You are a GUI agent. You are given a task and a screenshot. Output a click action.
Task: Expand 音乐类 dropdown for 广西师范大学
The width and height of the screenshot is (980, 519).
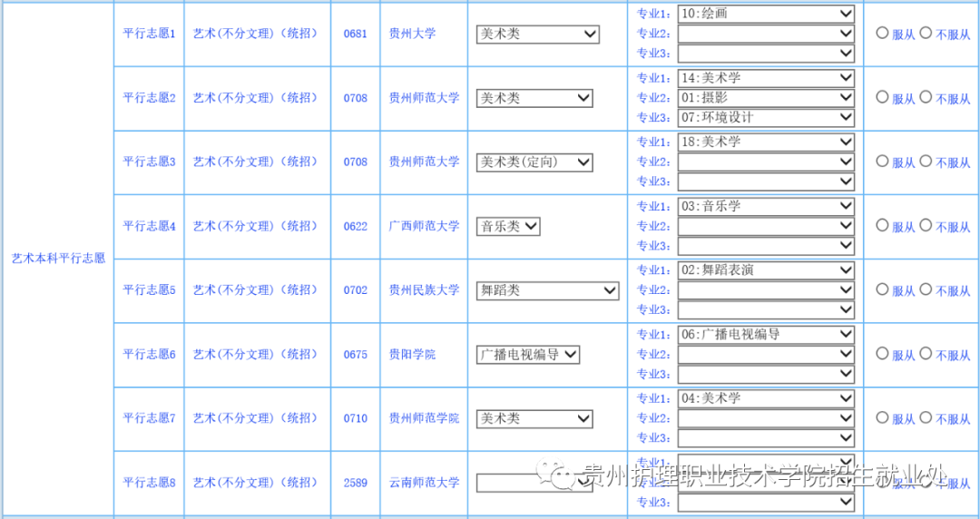pyautogui.click(x=508, y=226)
